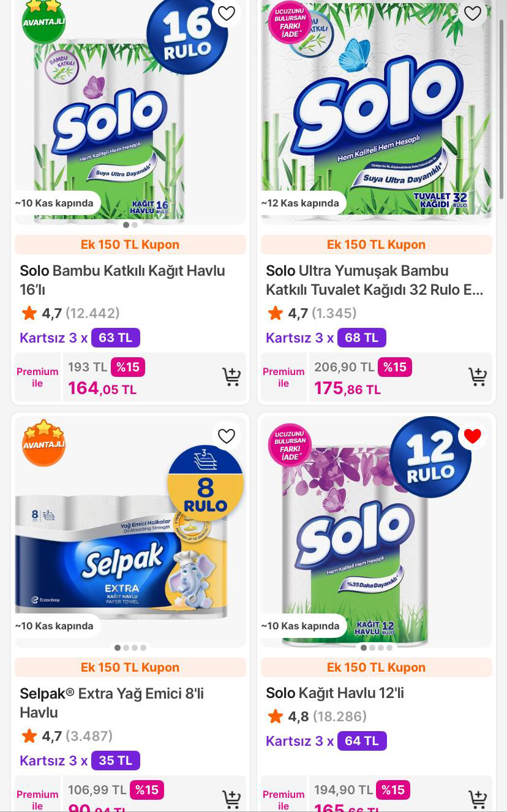Add Solo Bambu Kağıt Havlu 16'lı to cart
507x812 pixels.
pos(231,377)
